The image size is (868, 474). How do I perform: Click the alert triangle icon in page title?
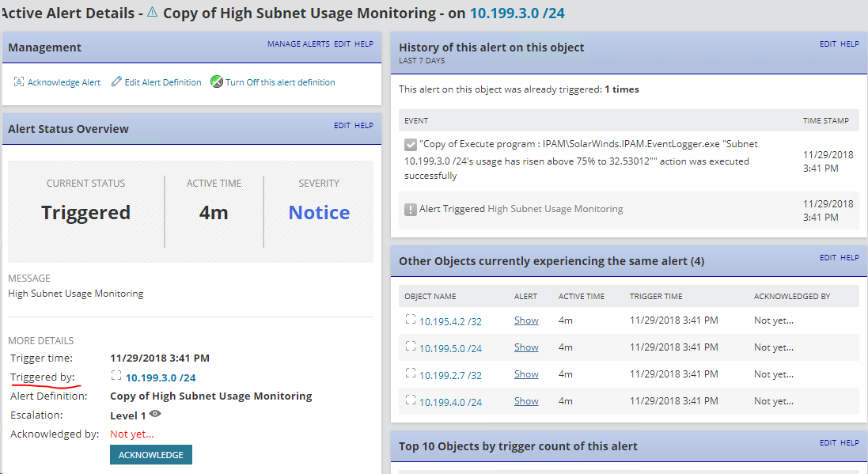(x=152, y=12)
